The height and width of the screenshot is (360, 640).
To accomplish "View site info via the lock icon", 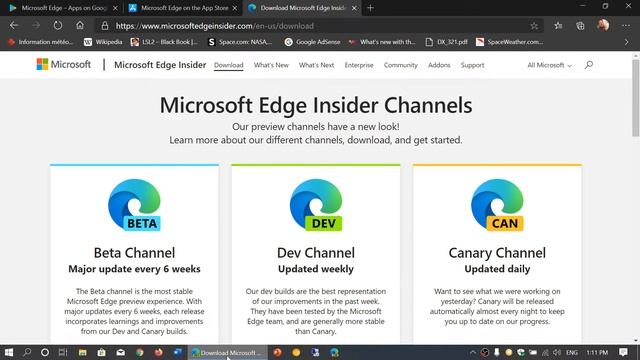I will 105,26.
